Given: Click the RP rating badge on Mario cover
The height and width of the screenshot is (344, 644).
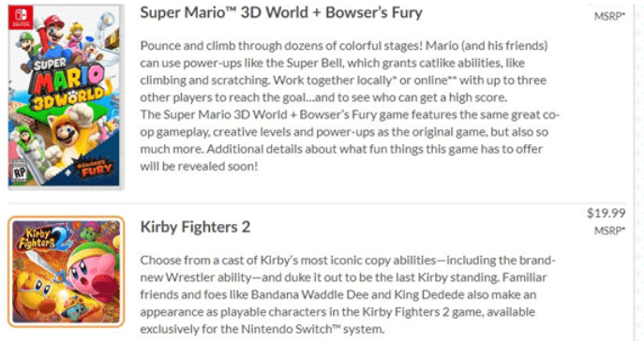Looking at the screenshot, I should [20, 171].
